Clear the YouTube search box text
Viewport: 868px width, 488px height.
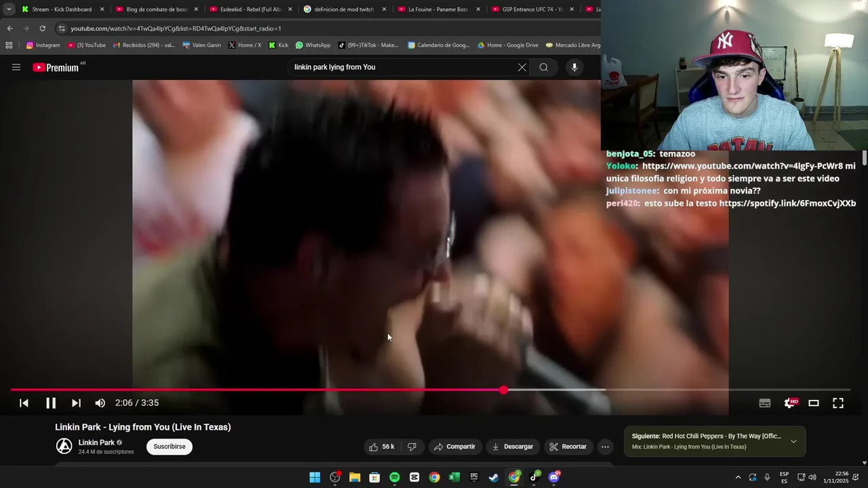click(x=521, y=67)
